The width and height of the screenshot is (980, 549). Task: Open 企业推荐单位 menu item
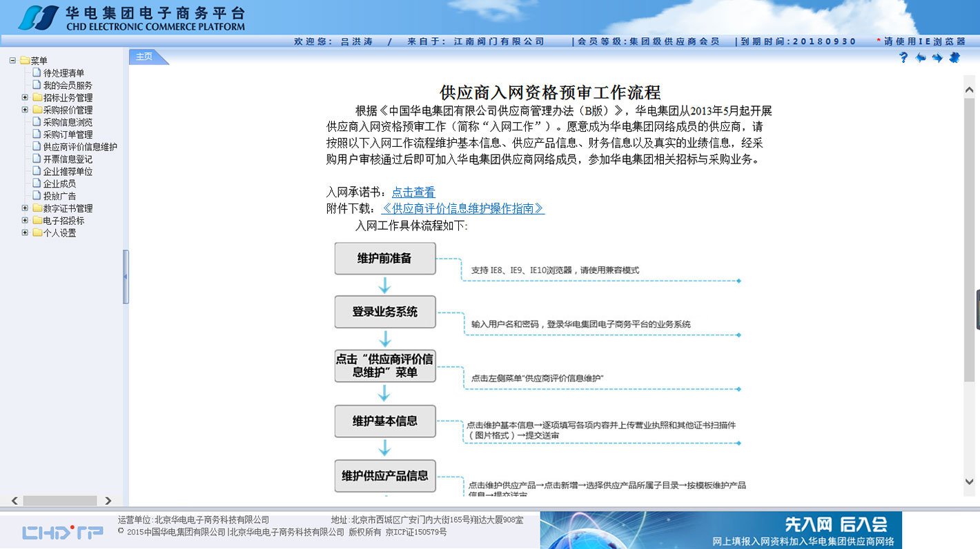pyautogui.click(x=68, y=172)
